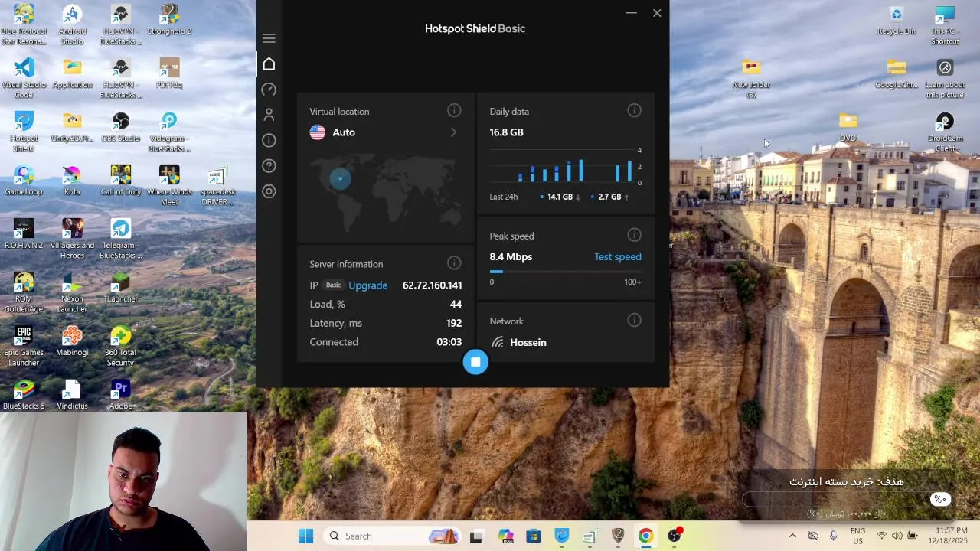Click the Auto location with US flag

332,132
